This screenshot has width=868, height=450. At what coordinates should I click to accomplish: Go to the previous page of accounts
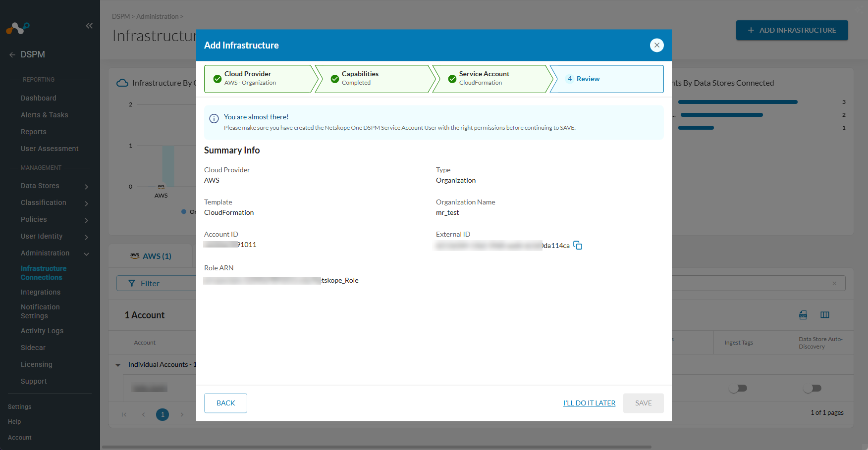click(144, 414)
